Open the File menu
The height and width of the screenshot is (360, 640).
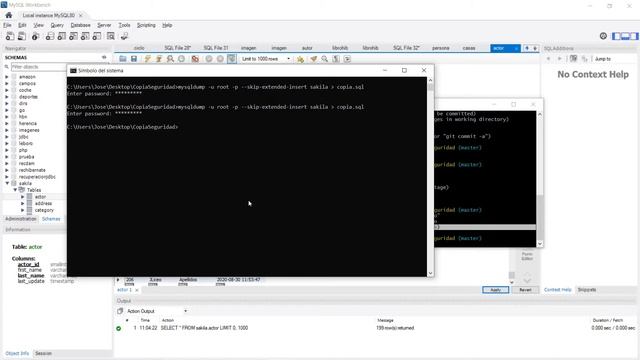click(x=7, y=25)
